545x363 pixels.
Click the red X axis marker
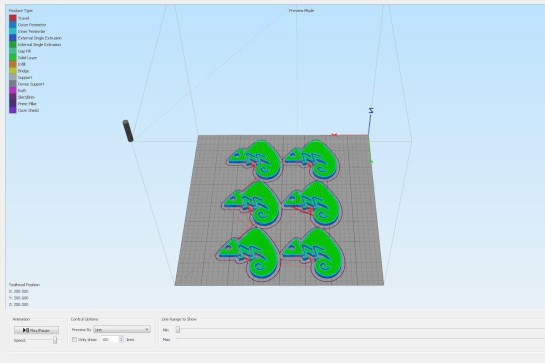pos(334,135)
